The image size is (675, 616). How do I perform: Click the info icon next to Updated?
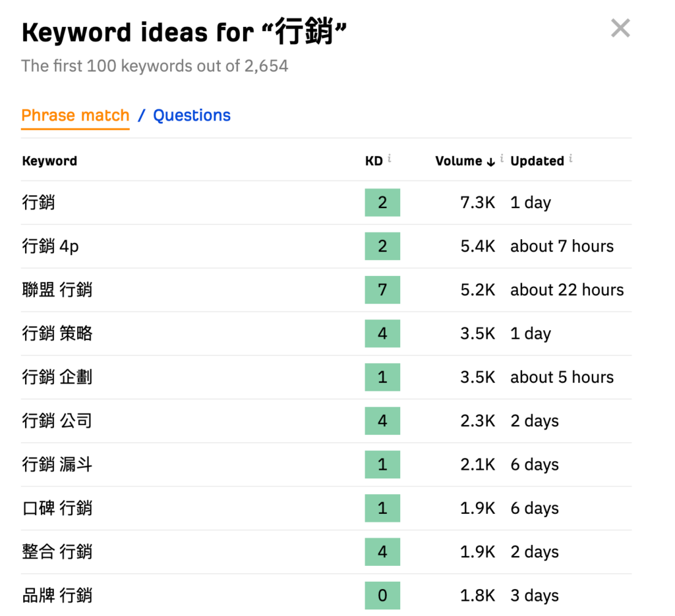[570, 159]
